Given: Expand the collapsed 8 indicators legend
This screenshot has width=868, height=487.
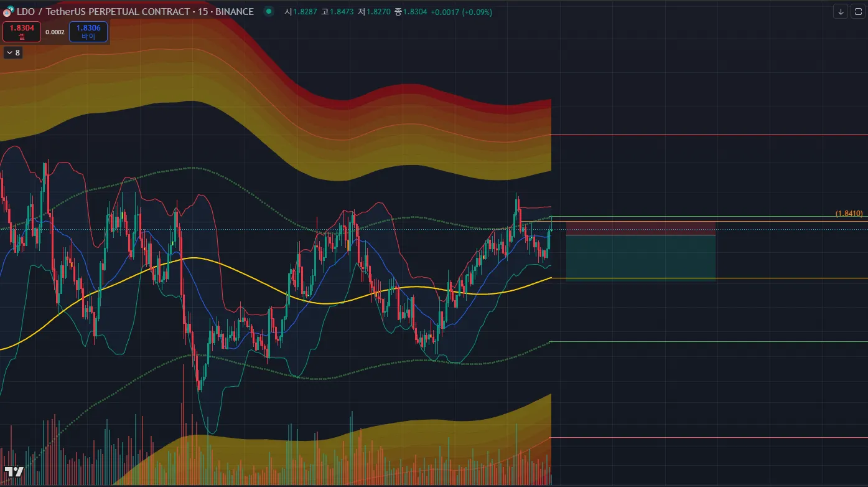Looking at the screenshot, I should [x=13, y=53].
